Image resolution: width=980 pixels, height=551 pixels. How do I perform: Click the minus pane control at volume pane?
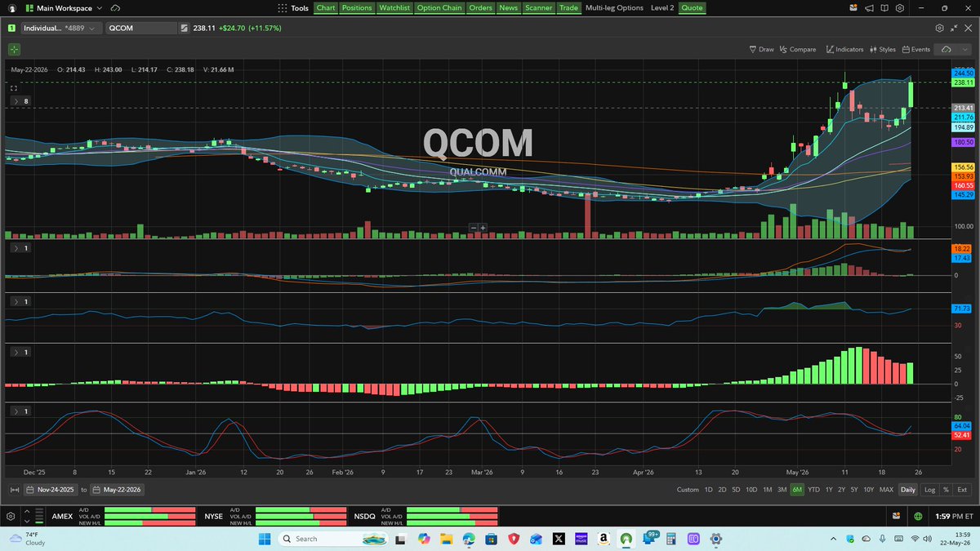(473, 228)
